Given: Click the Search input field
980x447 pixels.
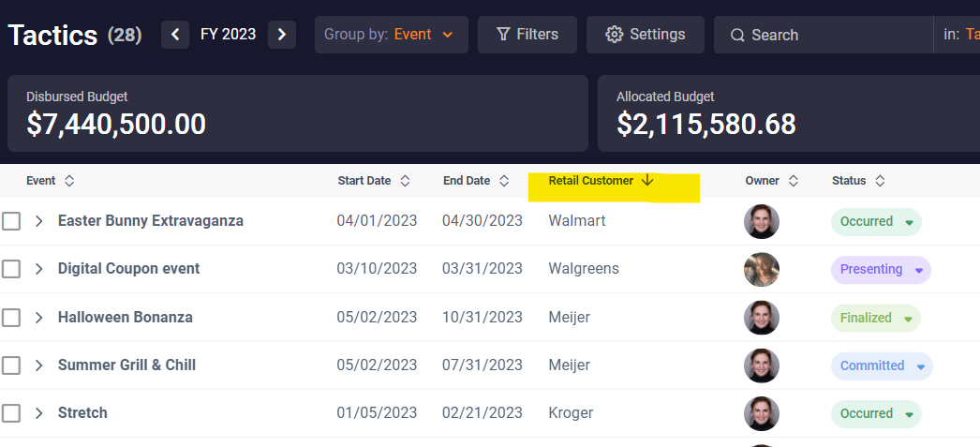Looking at the screenshot, I should 824,35.
